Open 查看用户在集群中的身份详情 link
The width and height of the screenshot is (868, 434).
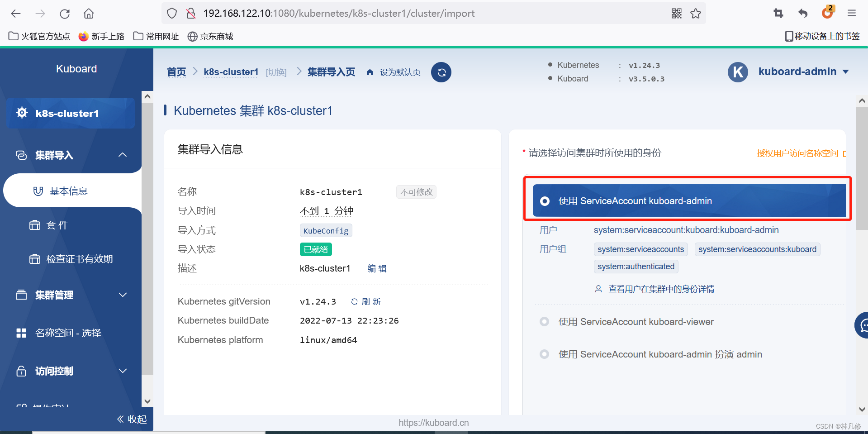tap(661, 289)
